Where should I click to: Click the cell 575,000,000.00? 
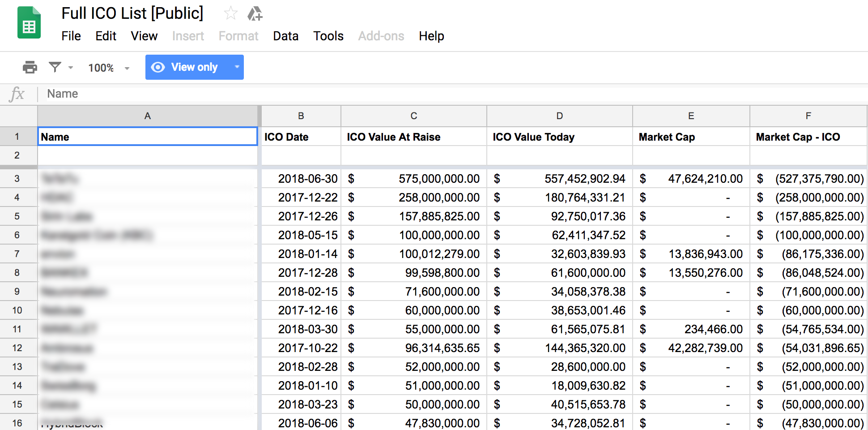click(x=414, y=179)
